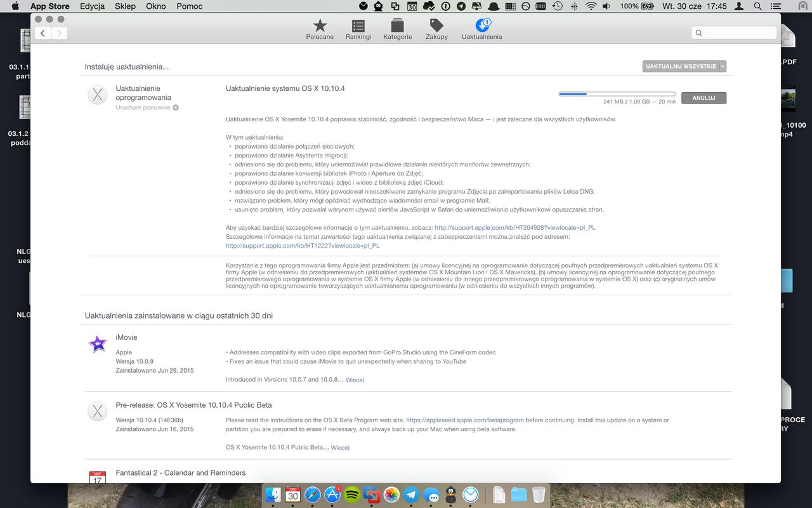Image resolution: width=812 pixels, height=508 pixels.
Task: Click the 'Pre-release: OS X Yosemite 10.10.4 Public Beta' title
Action: point(193,404)
